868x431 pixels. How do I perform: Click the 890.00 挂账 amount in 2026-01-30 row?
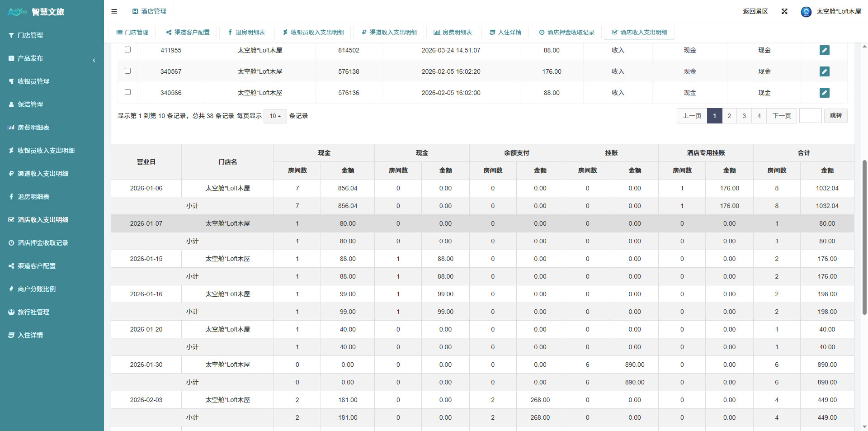click(x=635, y=365)
